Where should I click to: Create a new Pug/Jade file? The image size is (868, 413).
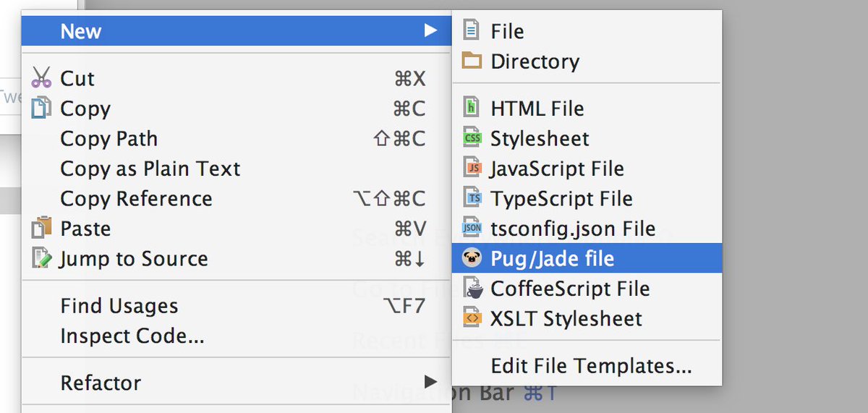587,258
